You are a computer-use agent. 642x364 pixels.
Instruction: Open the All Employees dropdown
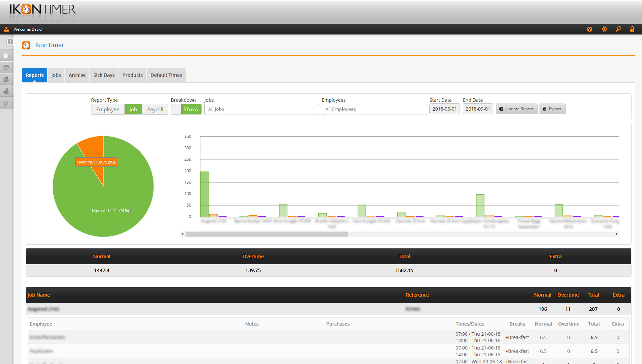tap(374, 109)
